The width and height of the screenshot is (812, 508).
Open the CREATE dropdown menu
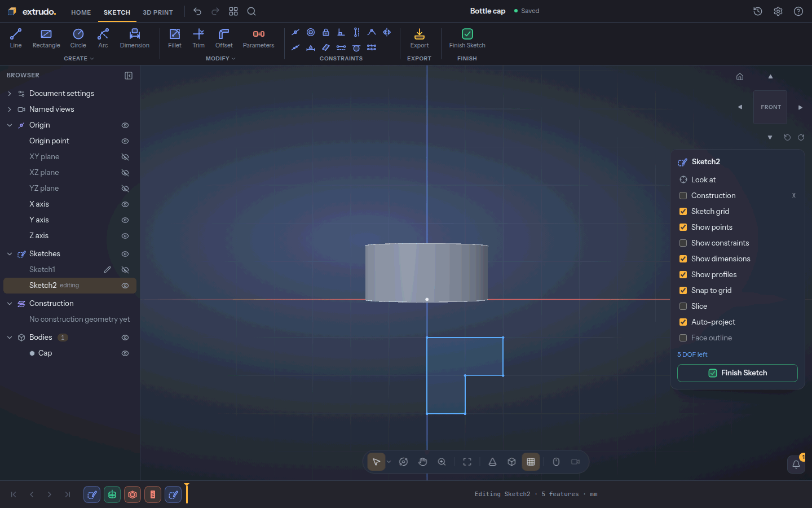[x=79, y=59]
